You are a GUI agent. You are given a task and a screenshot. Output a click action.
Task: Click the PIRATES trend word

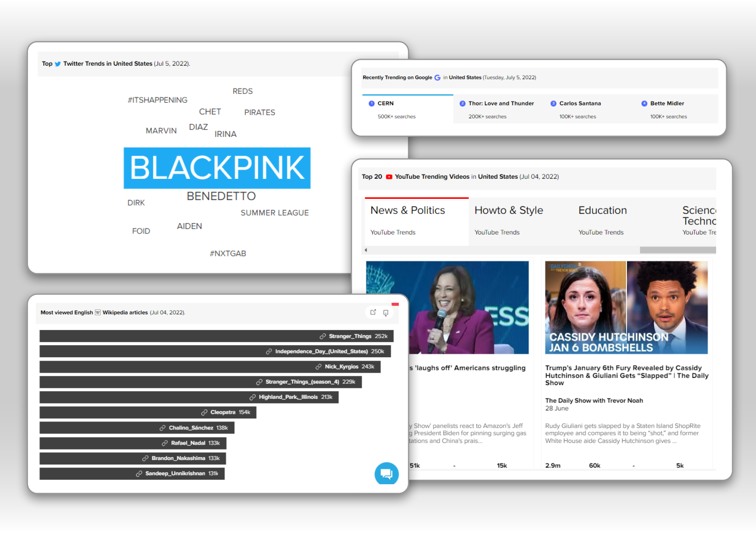(x=260, y=113)
